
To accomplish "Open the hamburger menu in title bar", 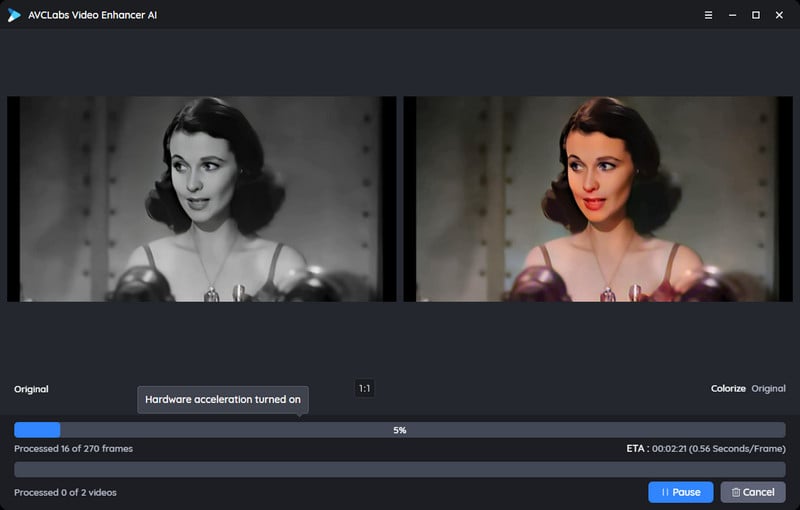I will click(x=708, y=15).
